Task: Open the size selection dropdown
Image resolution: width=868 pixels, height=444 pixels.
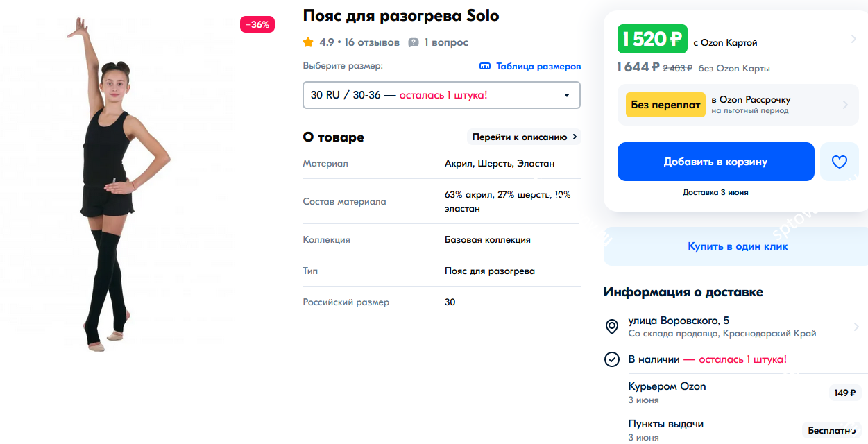Action: click(441, 95)
